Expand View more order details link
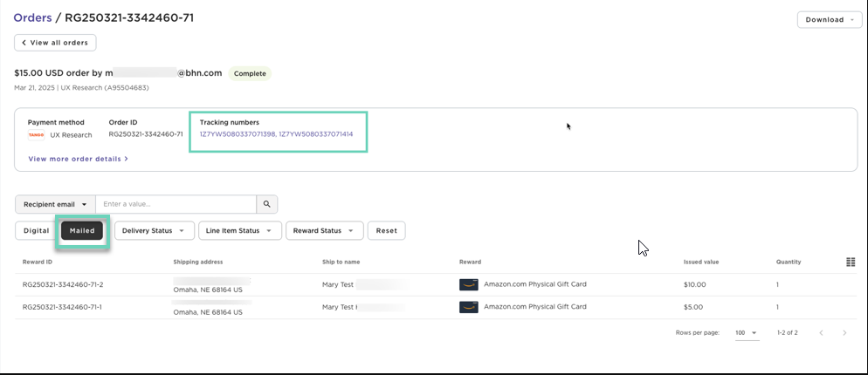 click(x=78, y=159)
